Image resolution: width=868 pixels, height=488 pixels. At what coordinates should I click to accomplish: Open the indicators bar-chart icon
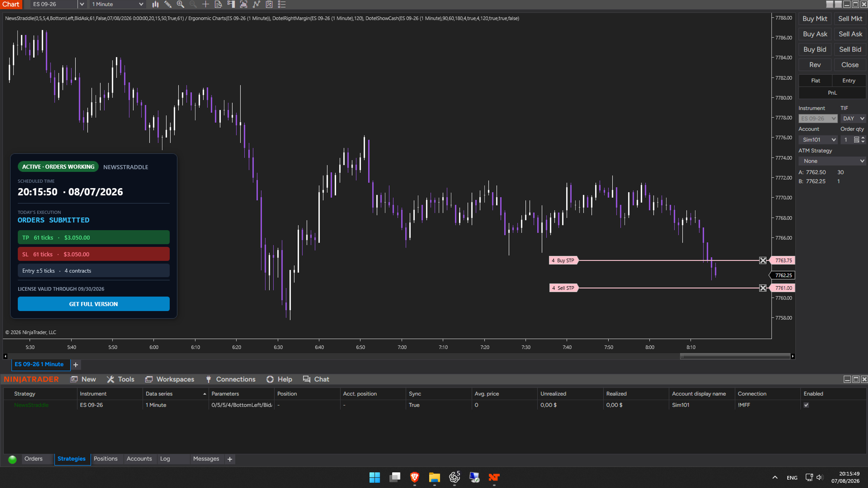click(243, 4)
